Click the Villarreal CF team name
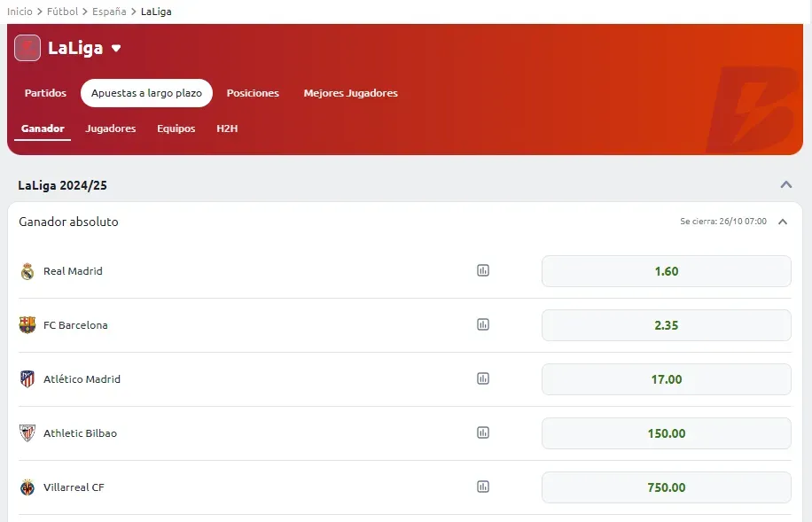 coord(74,487)
